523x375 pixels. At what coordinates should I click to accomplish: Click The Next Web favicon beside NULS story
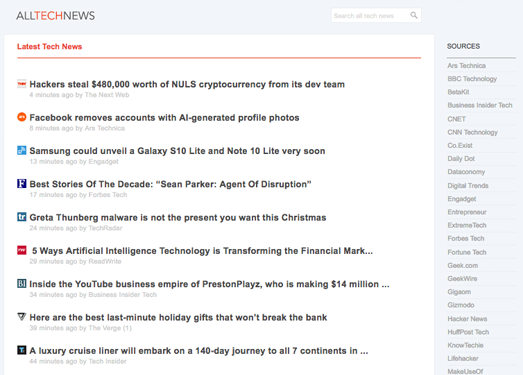click(x=22, y=84)
